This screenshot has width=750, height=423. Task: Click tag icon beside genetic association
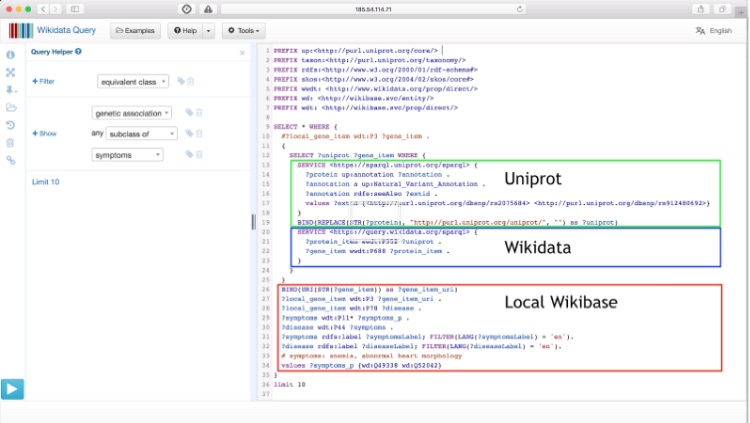coord(189,112)
